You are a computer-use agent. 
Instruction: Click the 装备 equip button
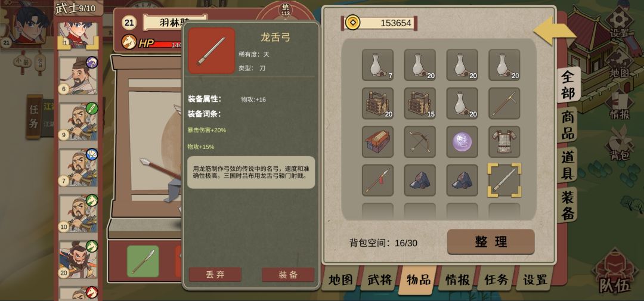pos(288,275)
